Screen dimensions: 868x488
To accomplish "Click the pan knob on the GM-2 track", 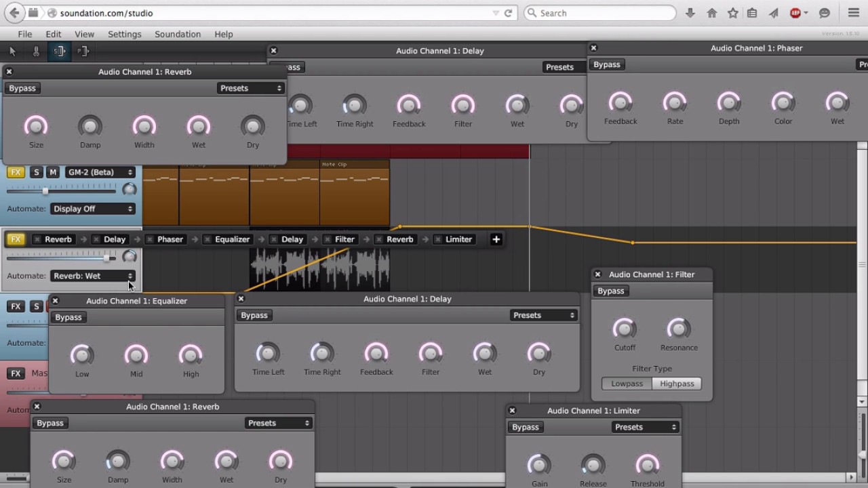I will pos(129,190).
